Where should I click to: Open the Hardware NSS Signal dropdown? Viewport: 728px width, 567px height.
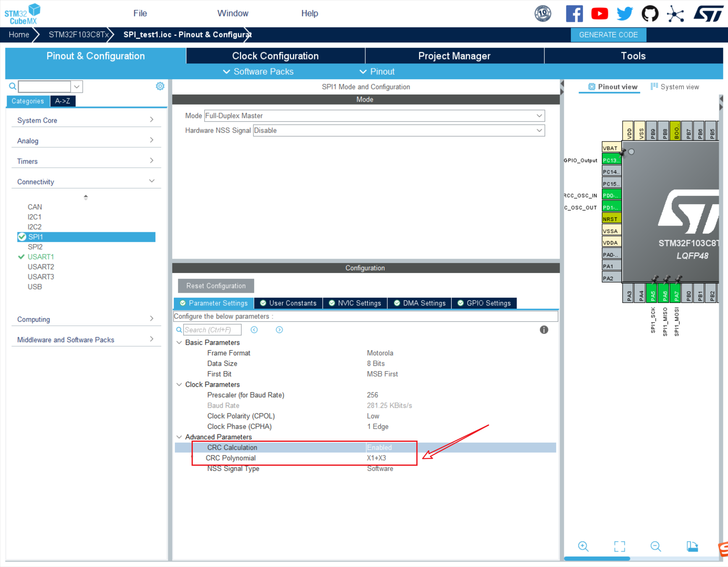tap(399, 130)
